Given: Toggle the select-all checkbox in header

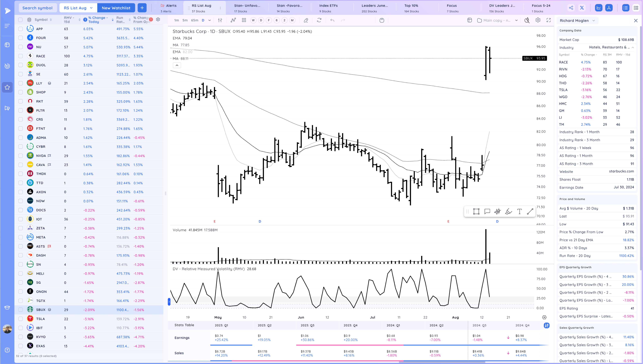Looking at the screenshot, I should (21, 19).
